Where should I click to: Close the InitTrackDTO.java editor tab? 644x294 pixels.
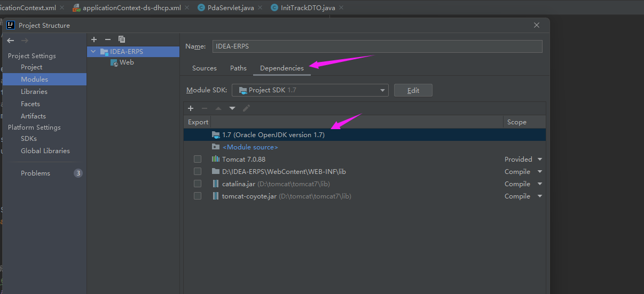click(341, 7)
